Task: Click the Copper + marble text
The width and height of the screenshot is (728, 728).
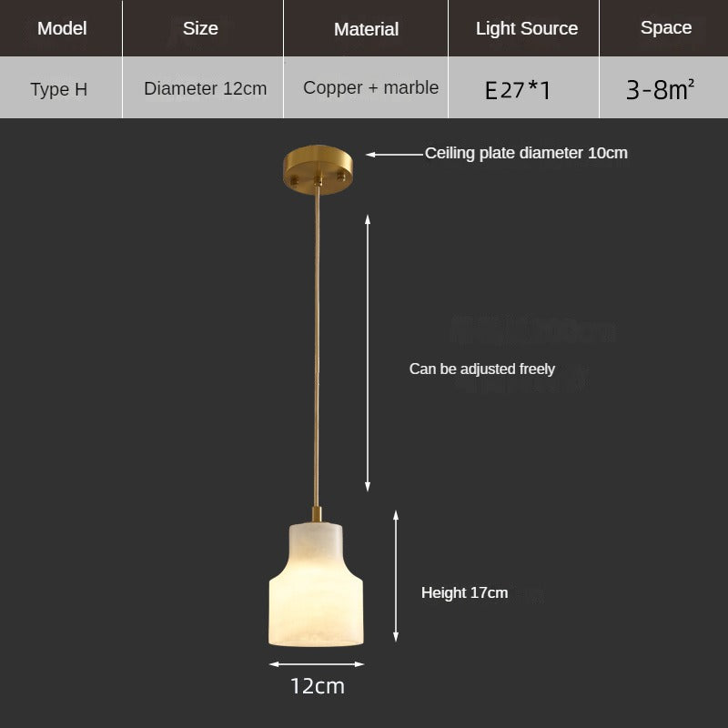Action: pyautogui.click(x=366, y=87)
